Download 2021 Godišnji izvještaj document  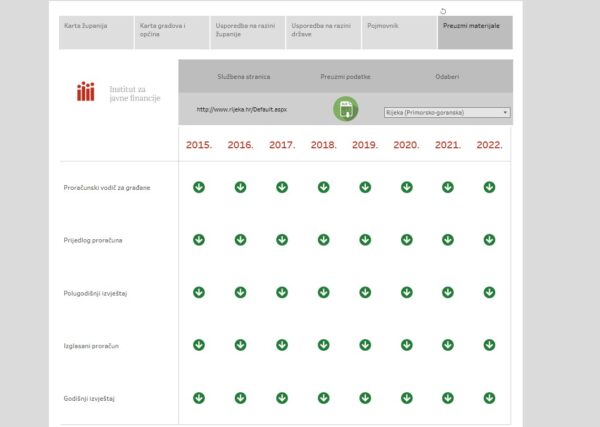pos(448,398)
